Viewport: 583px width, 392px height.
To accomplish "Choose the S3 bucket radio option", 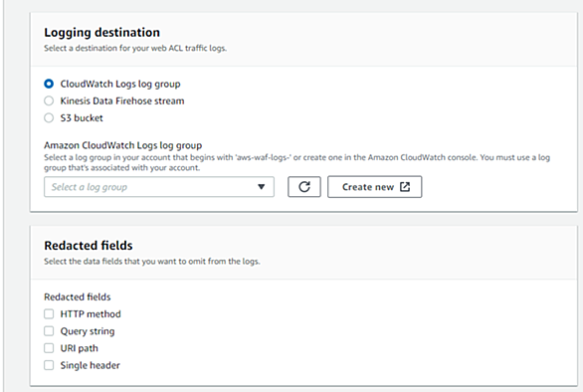I will (49, 117).
